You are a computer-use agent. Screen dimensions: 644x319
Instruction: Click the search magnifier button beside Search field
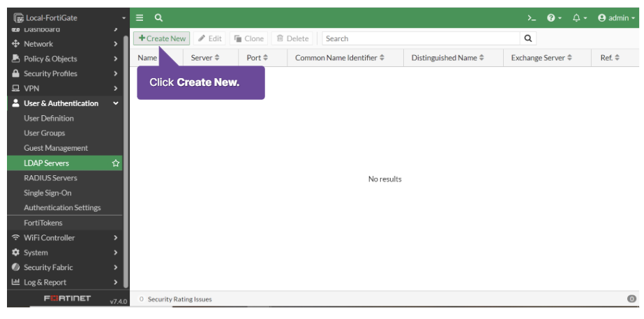pos(528,38)
